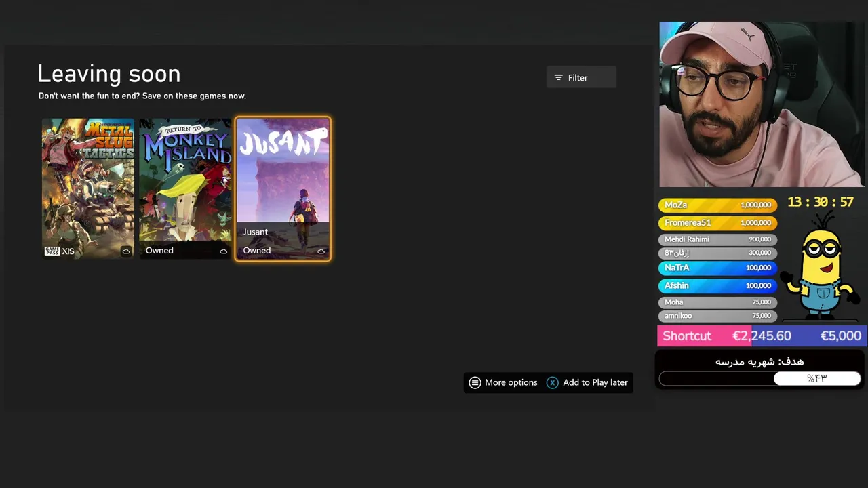Click MoZa donor row

717,205
